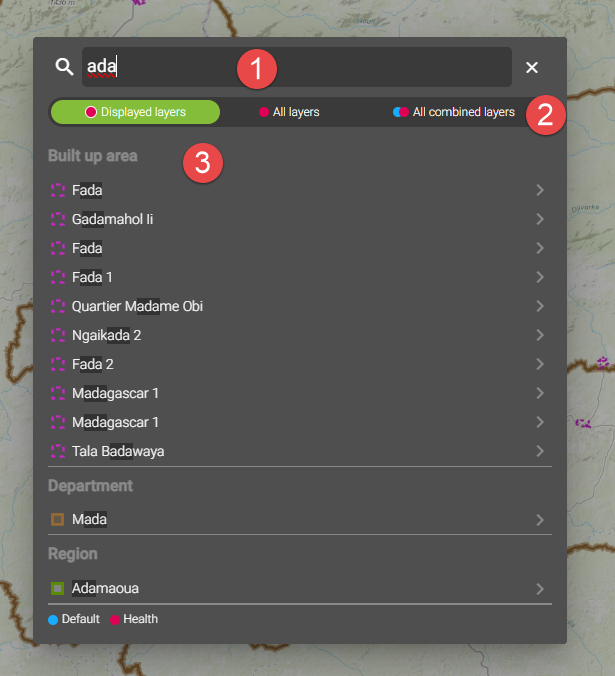Click the blue-red dot on All combined layers
Image resolution: width=615 pixels, height=676 pixels.
(x=401, y=112)
